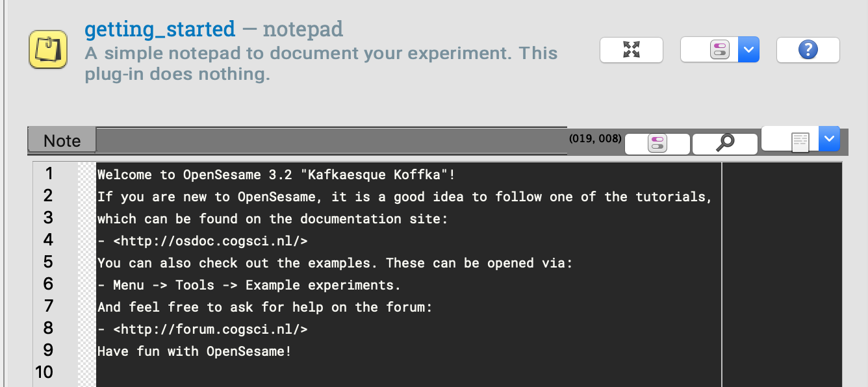Click the header view controls switch icon
The width and height of the screenshot is (868, 387).
(720, 49)
